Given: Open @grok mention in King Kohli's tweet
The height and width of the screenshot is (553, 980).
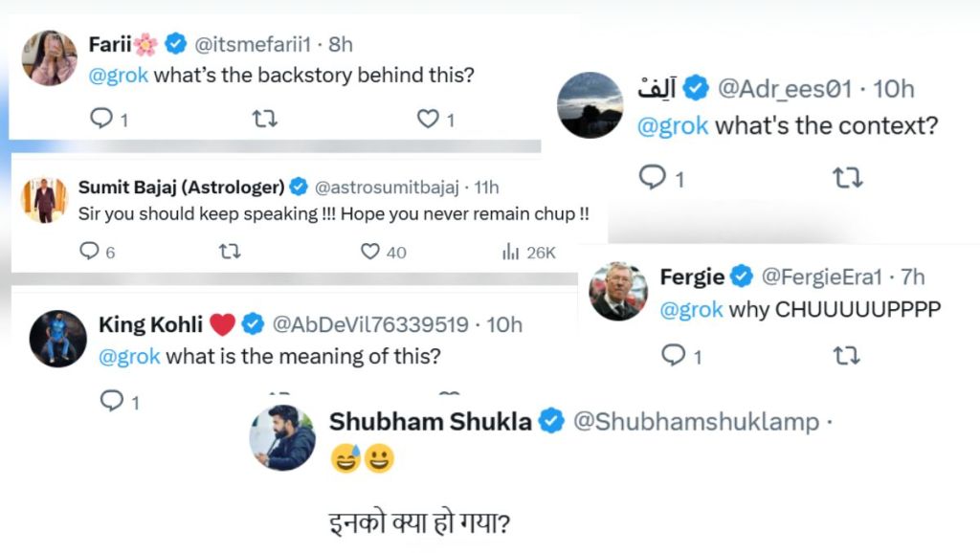Looking at the screenshot, I should coord(129,358).
